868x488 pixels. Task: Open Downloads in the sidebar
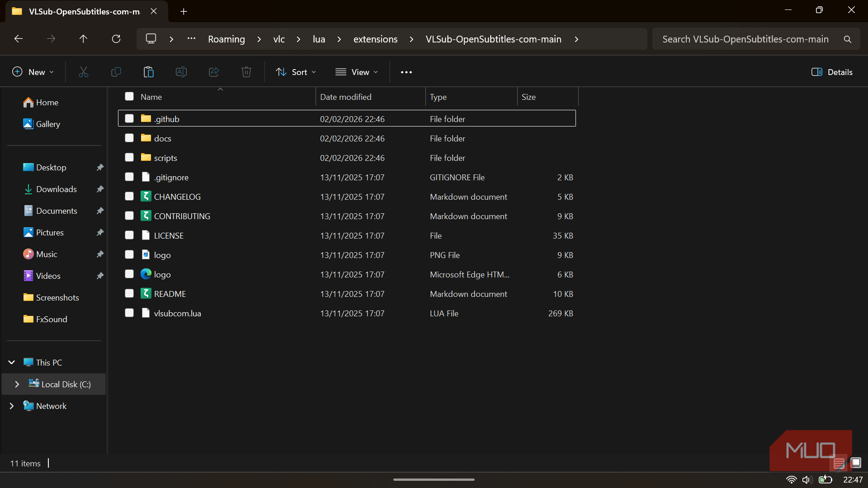pyautogui.click(x=57, y=189)
